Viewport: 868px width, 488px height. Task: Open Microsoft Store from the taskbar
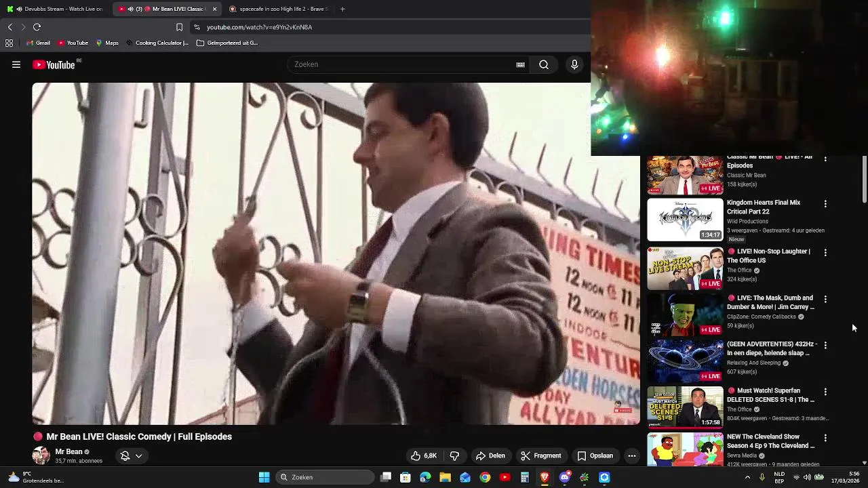(406, 477)
